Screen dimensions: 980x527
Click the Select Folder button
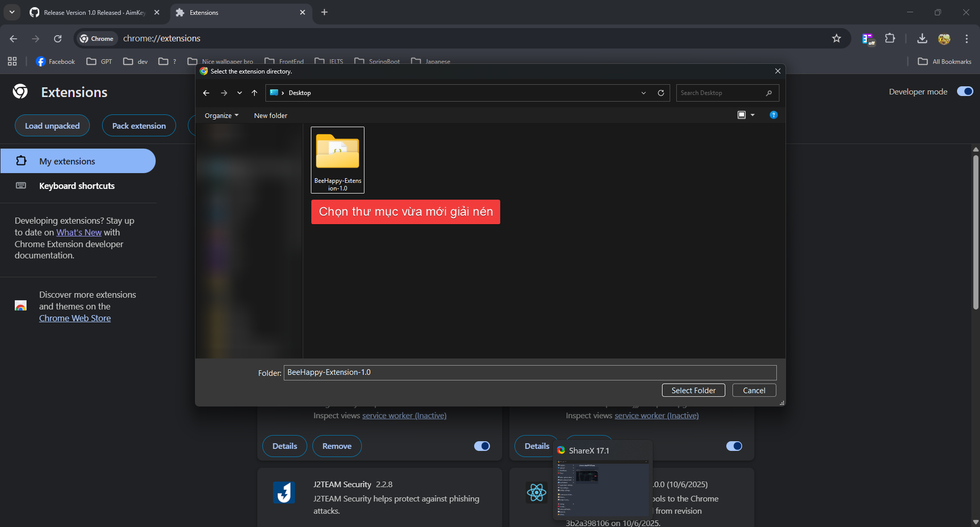click(x=693, y=390)
